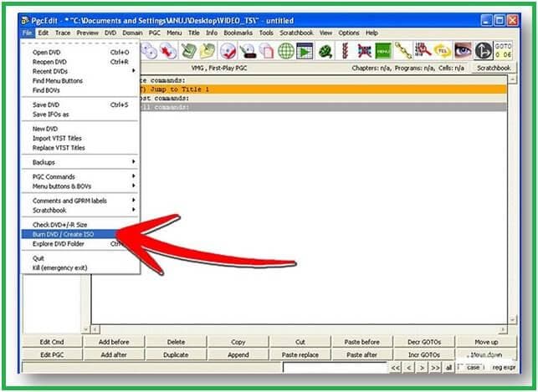This screenshot has width=538, height=392.
Task: Click the green MENU toolbar icon
Action: tap(383, 51)
